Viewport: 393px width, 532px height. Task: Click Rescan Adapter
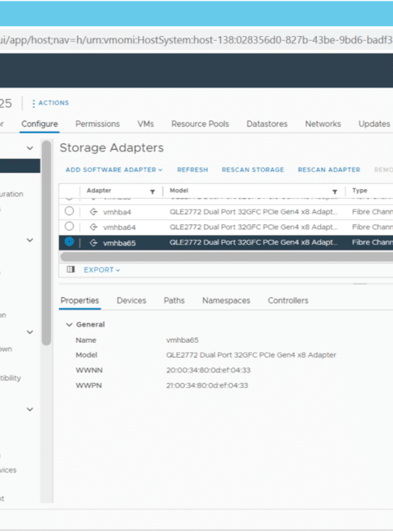[329, 169]
